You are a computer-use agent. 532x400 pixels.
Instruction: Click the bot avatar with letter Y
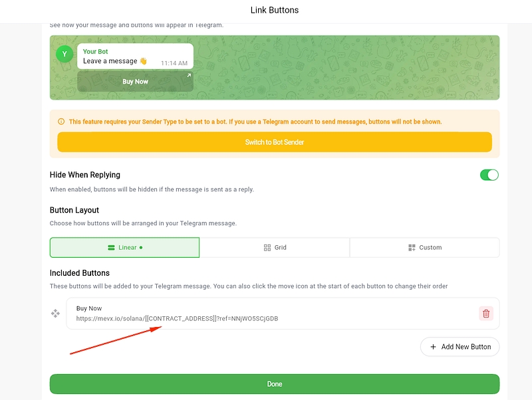point(65,54)
